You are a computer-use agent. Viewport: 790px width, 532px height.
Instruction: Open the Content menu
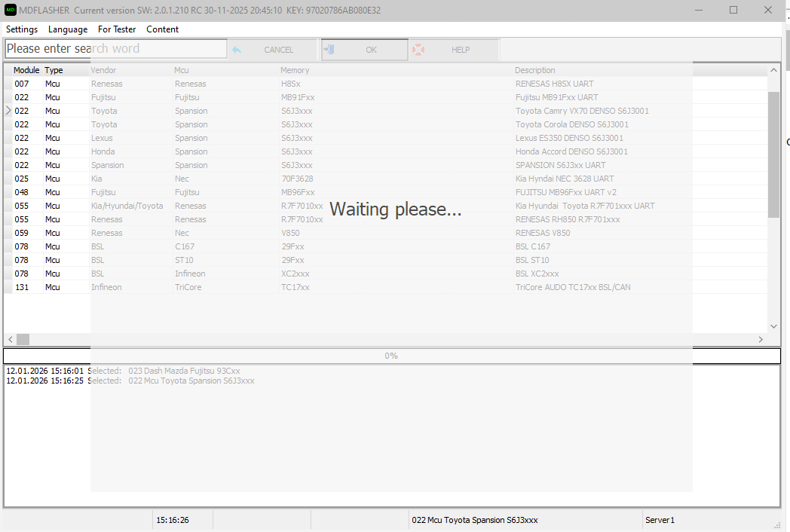point(163,29)
